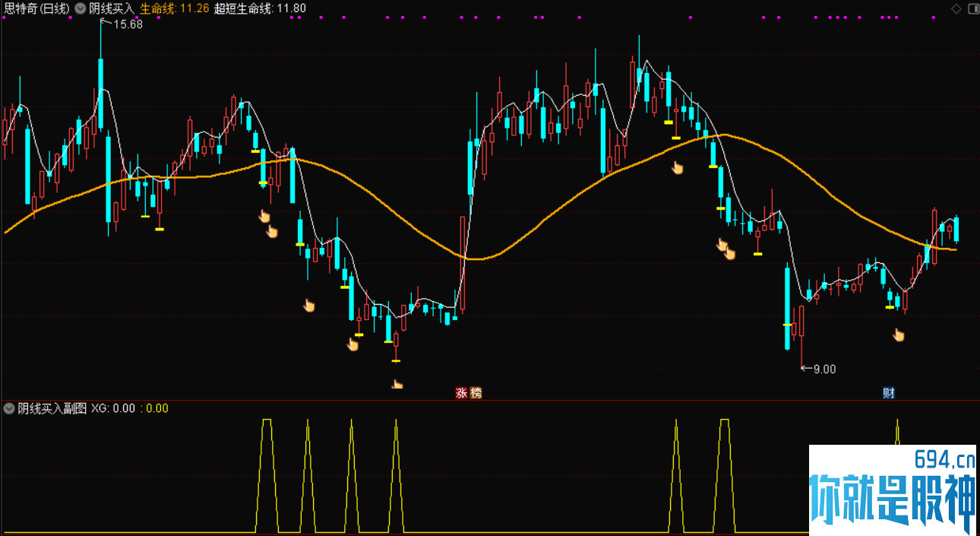Open the dropdown arrow beside 阴线买入
Screen dimensions: 980x536
click(80, 9)
